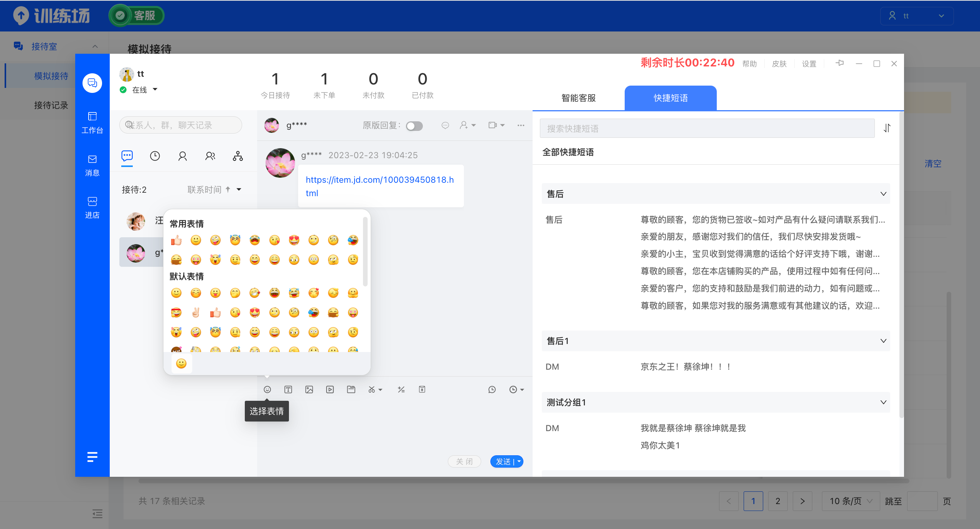Click the scissors screenshot icon
Image resolution: width=980 pixels, height=529 pixels.
[x=371, y=390]
